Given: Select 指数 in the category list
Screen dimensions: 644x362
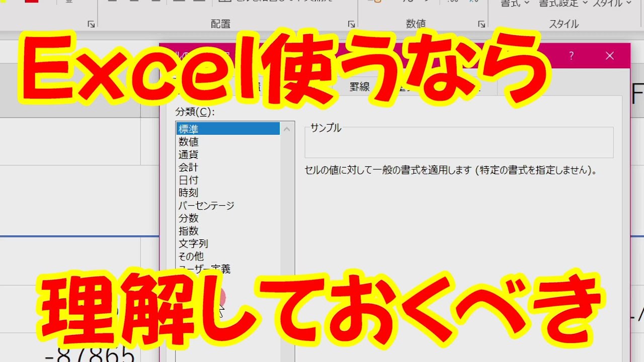Looking at the screenshot, I should pos(228,231).
